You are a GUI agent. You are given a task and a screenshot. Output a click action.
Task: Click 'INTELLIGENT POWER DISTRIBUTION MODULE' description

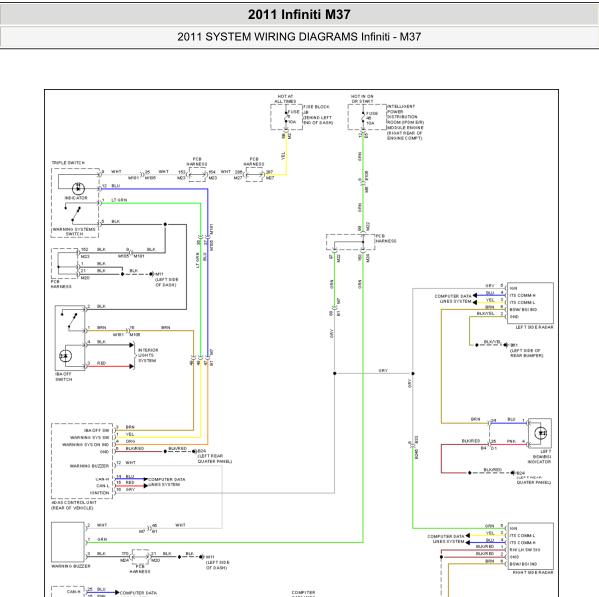click(406, 122)
